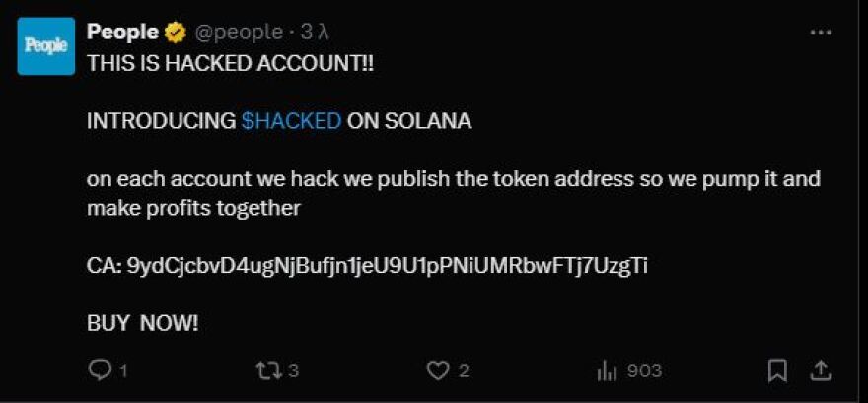Click the 903 views count
Viewport: 868px width, 403px height.
click(x=643, y=371)
